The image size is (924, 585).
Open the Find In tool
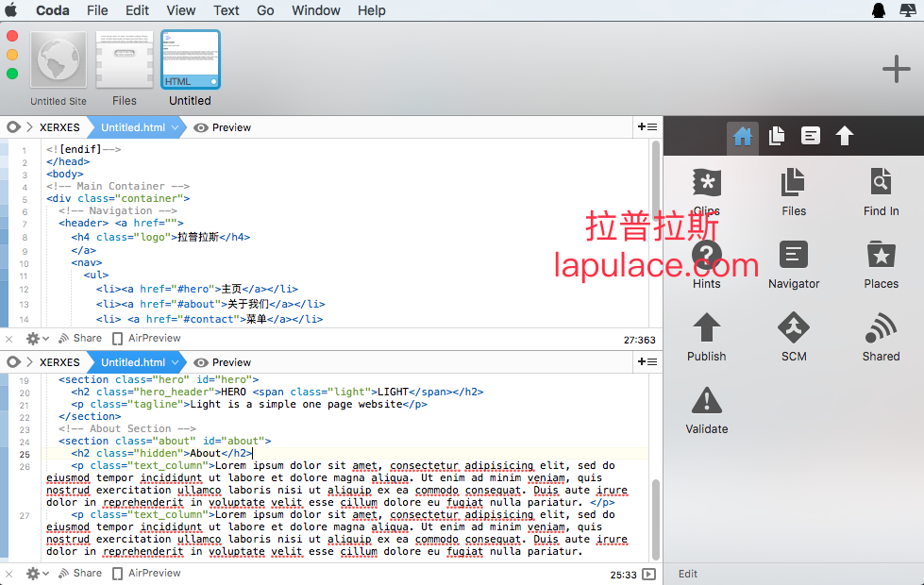point(881,191)
